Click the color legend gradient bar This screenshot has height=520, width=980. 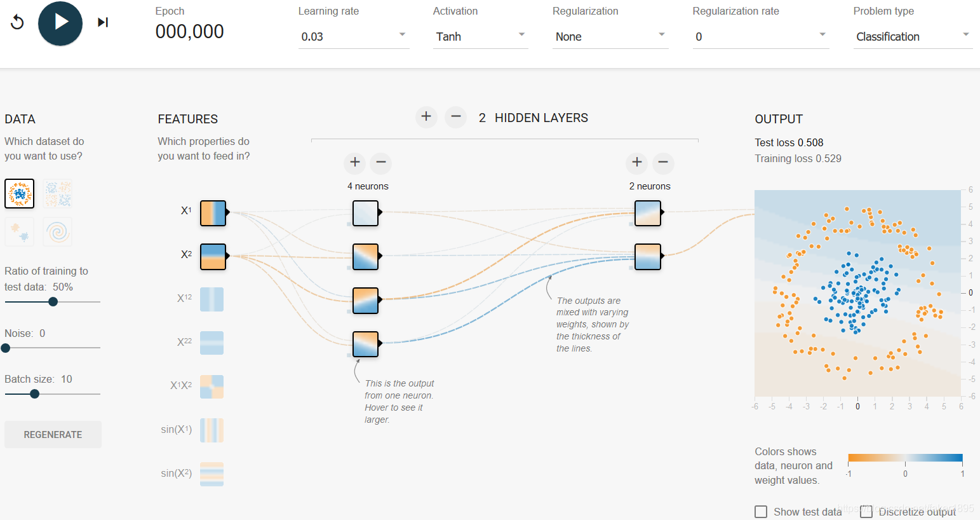[905, 458]
